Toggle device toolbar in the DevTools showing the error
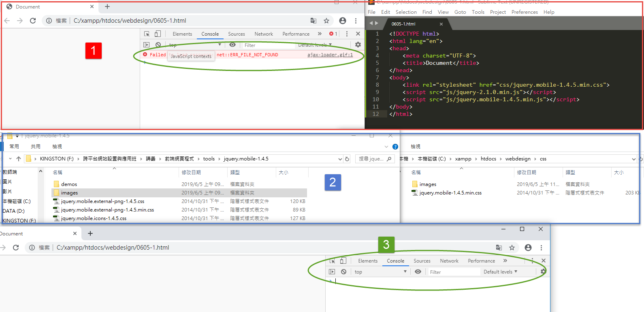644x312 pixels. pyautogui.click(x=158, y=34)
